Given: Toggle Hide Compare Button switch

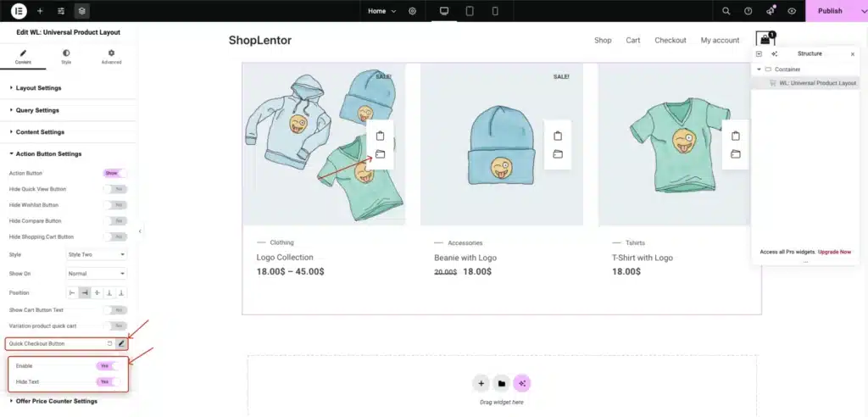Looking at the screenshot, I should point(115,221).
